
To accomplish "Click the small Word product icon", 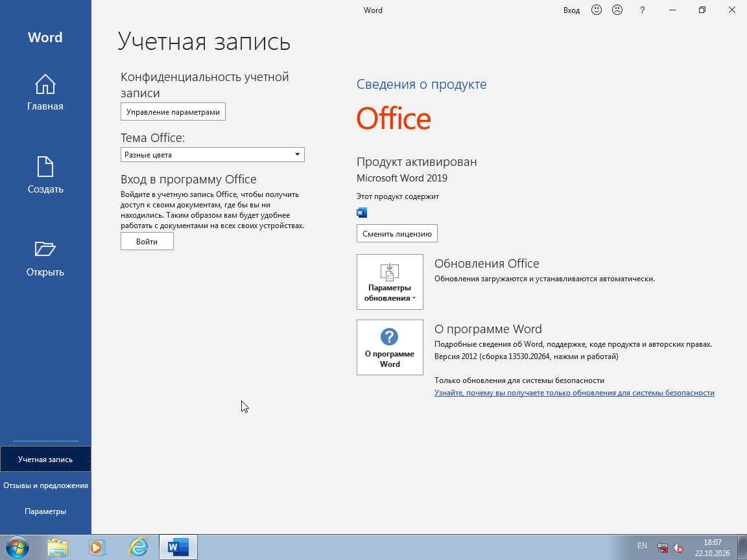I will (x=362, y=213).
